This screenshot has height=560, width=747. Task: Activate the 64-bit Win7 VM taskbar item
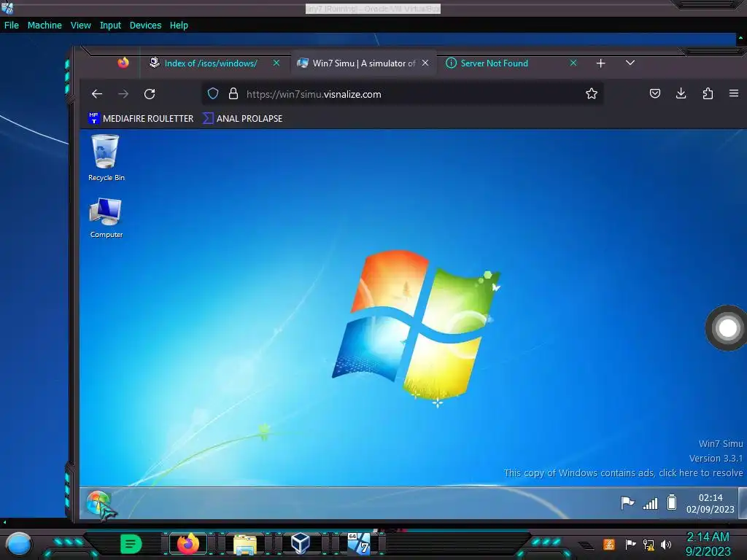point(358,544)
